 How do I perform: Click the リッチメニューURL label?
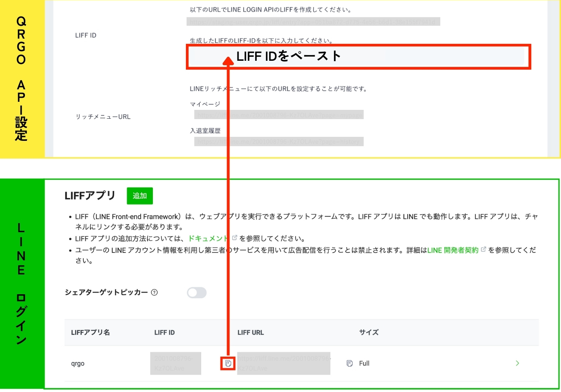point(103,117)
